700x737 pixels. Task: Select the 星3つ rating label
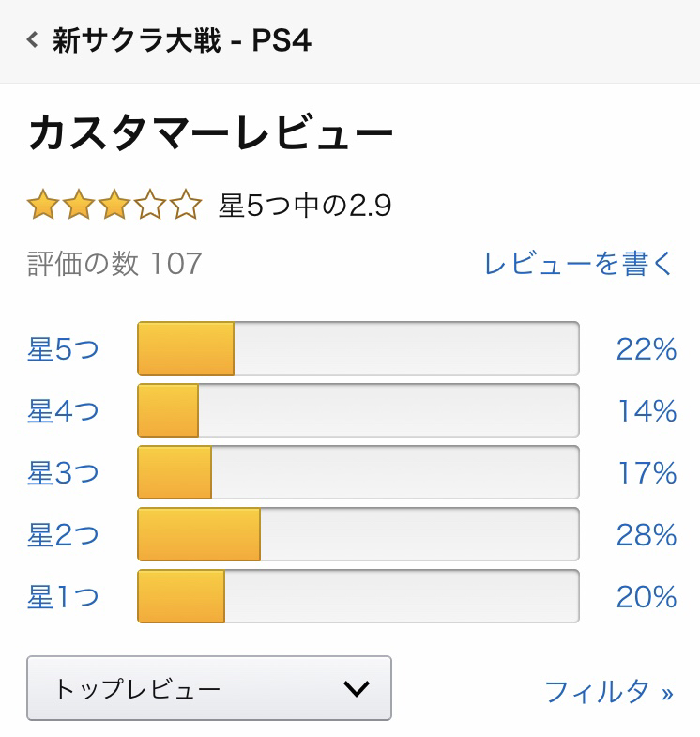63,473
